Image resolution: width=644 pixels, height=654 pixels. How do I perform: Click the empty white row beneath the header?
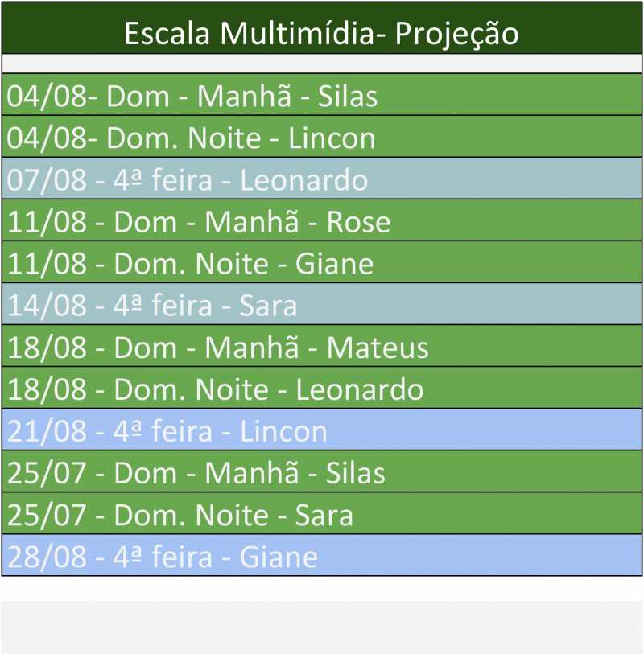pyautogui.click(x=322, y=64)
